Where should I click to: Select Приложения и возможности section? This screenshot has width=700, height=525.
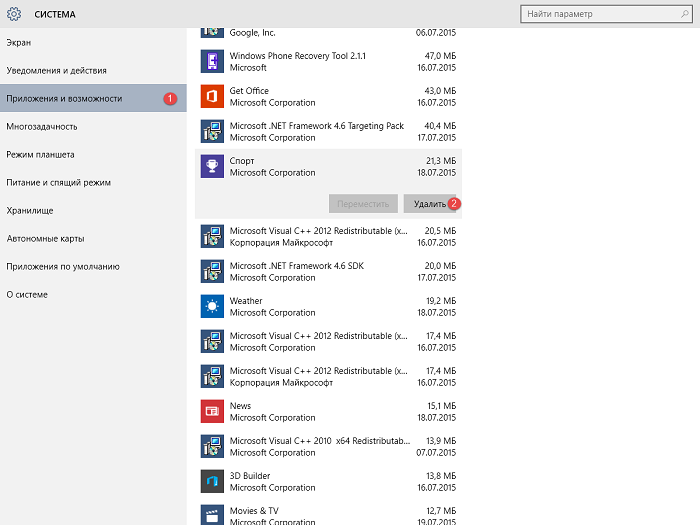[x=93, y=98]
